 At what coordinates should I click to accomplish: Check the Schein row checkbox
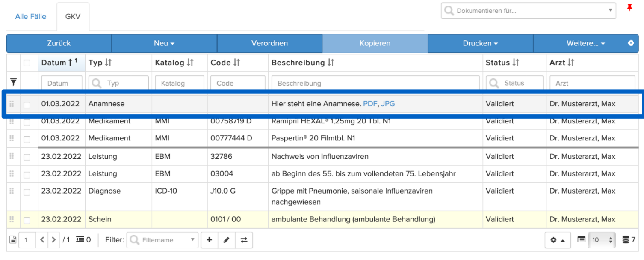point(27,220)
